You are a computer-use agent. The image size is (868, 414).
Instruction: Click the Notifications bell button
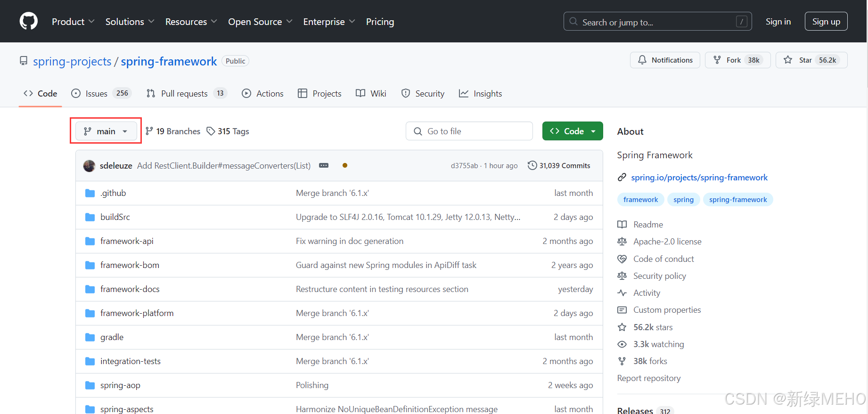tap(665, 60)
